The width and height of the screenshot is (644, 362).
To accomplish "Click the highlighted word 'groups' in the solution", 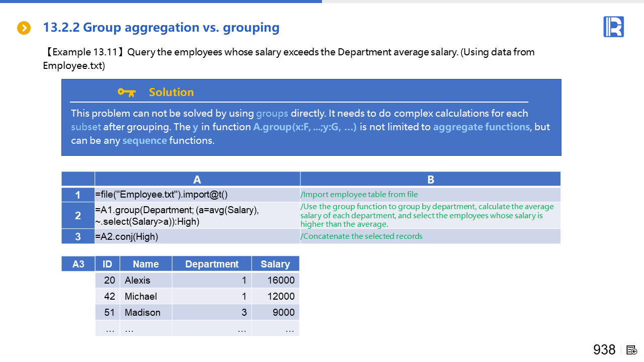I will click(272, 113).
